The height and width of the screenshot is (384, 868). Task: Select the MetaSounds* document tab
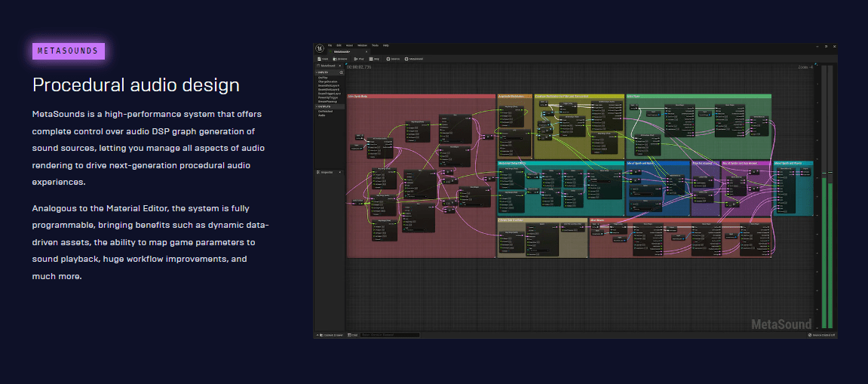click(348, 51)
